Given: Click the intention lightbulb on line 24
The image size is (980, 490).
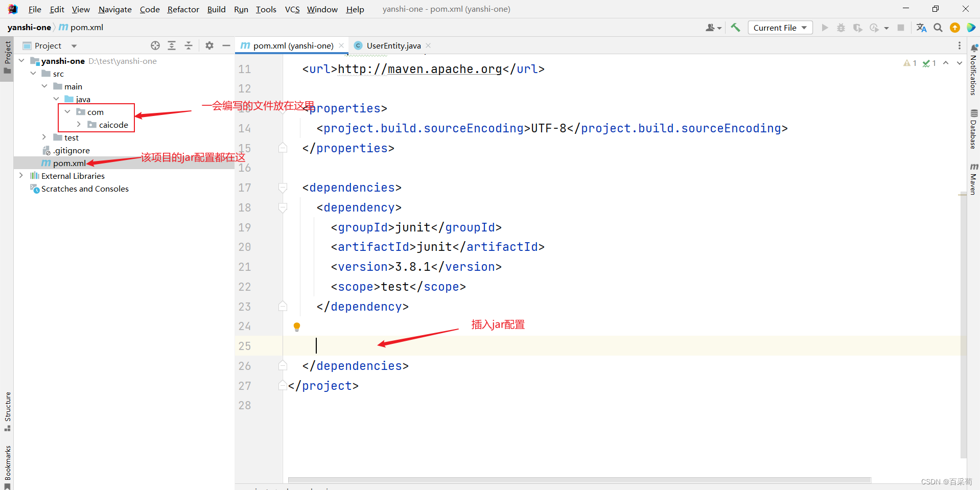Looking at the screenshot, I should point(297,326).
